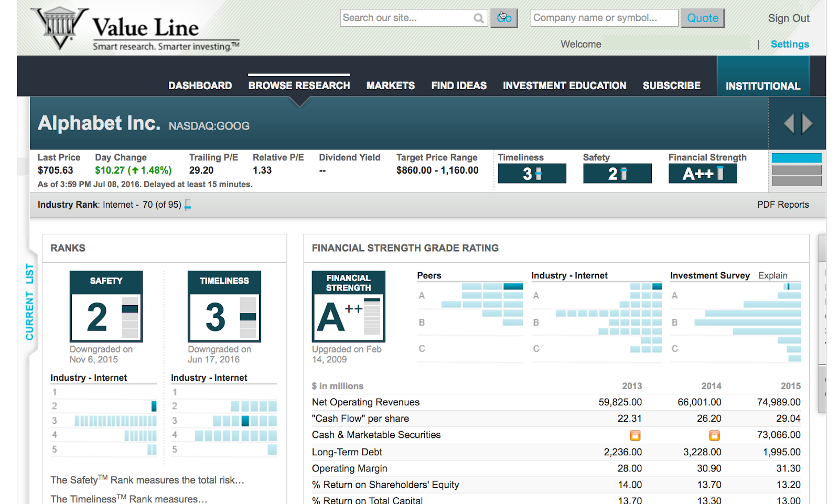The image size is (839, 504).
Task: Click the Long-Term Debt row label
Action: click(x=347, y=452)
